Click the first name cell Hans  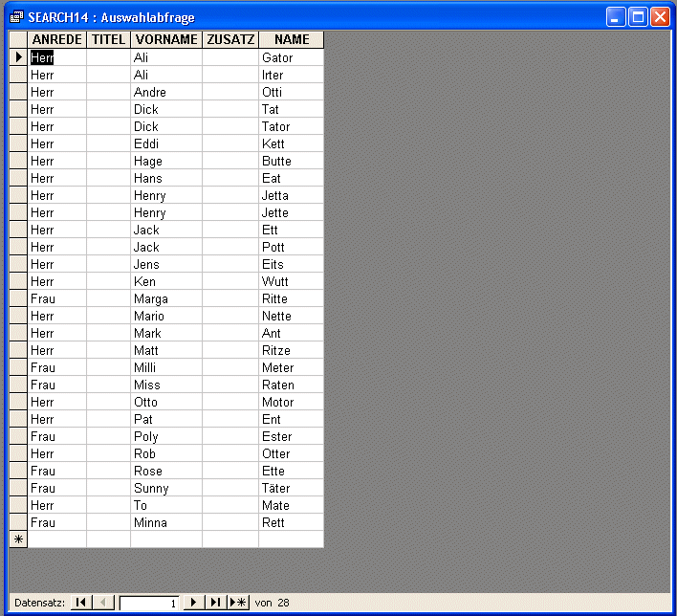(166, 178)
